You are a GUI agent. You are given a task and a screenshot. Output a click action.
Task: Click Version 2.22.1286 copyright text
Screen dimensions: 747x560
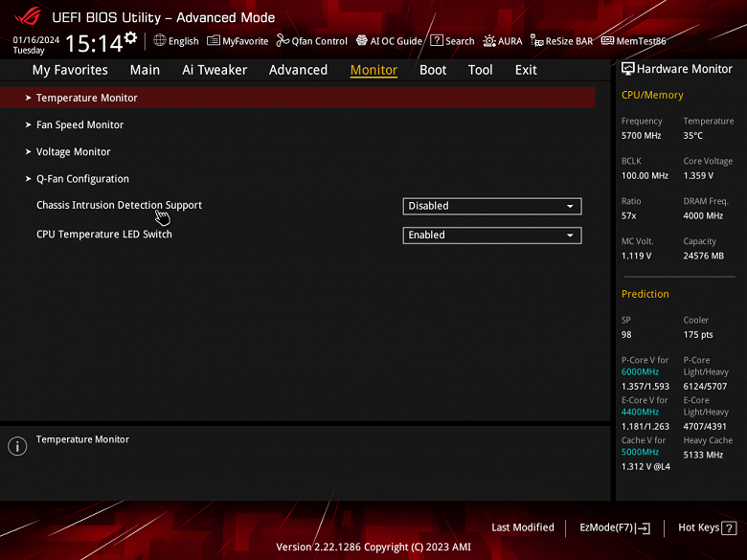tap(373, 547)
